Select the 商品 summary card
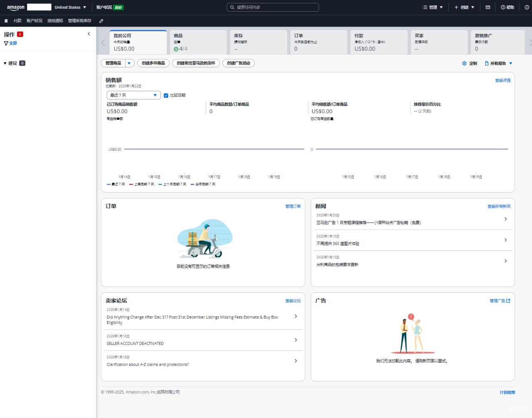Image resolution: width=532 pixels, height=418 pixels. [x=198, y=42]
